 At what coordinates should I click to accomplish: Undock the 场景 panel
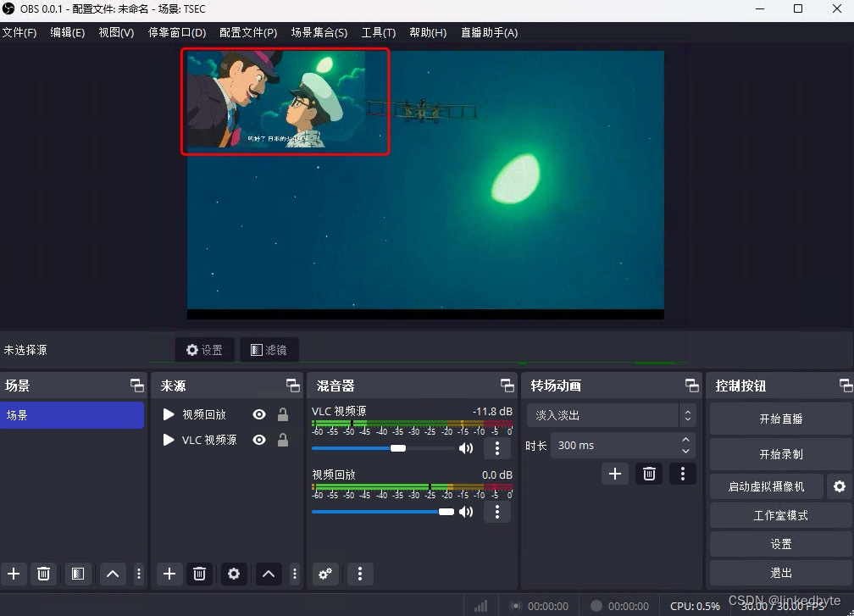click(137, 386)
